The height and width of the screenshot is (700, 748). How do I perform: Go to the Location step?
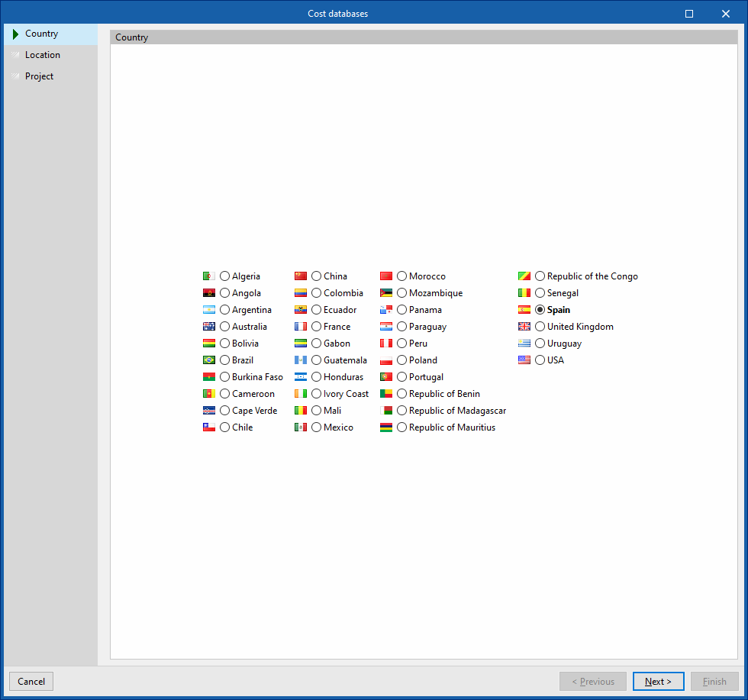tap(51, 55)
